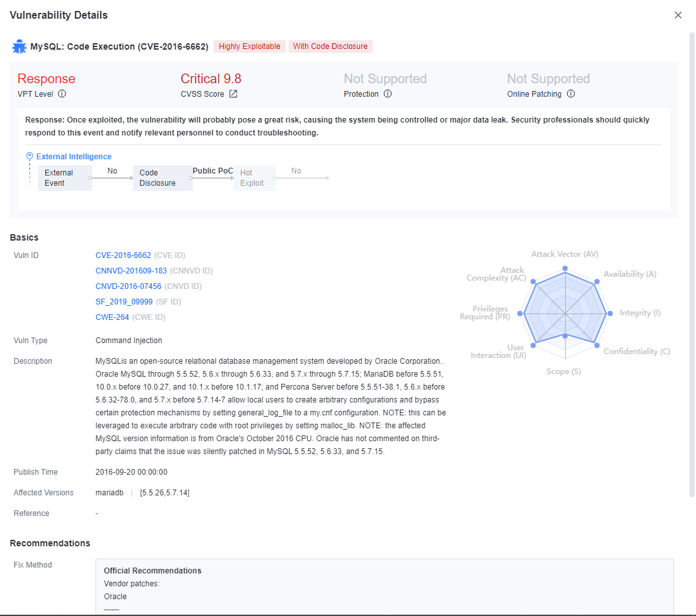
Task: Close the Vulnerability Details panel
Action: pyautogui.click(x=678, y=15)
